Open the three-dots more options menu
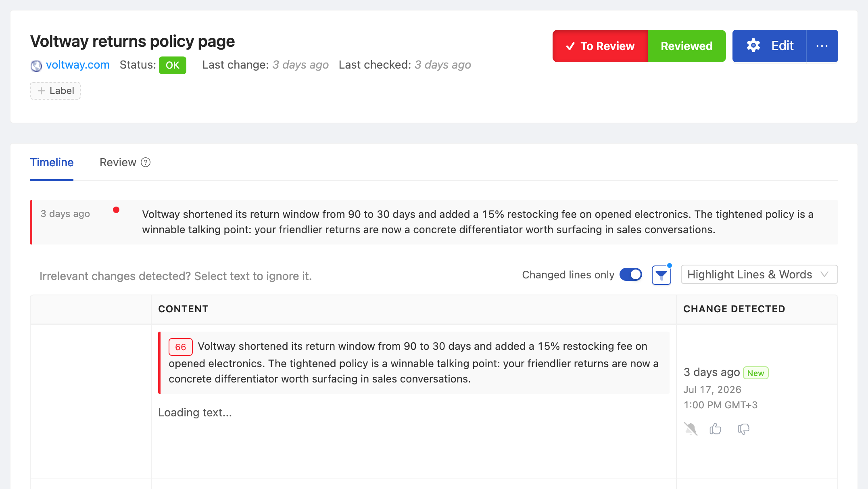Screen dimensions: 868x489 coord(822,46)
